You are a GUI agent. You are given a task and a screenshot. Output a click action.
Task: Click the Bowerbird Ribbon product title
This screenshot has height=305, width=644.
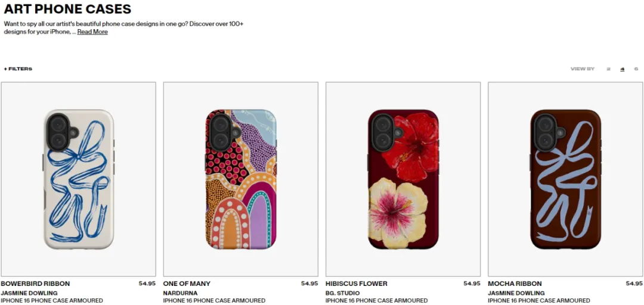point(35,284)
